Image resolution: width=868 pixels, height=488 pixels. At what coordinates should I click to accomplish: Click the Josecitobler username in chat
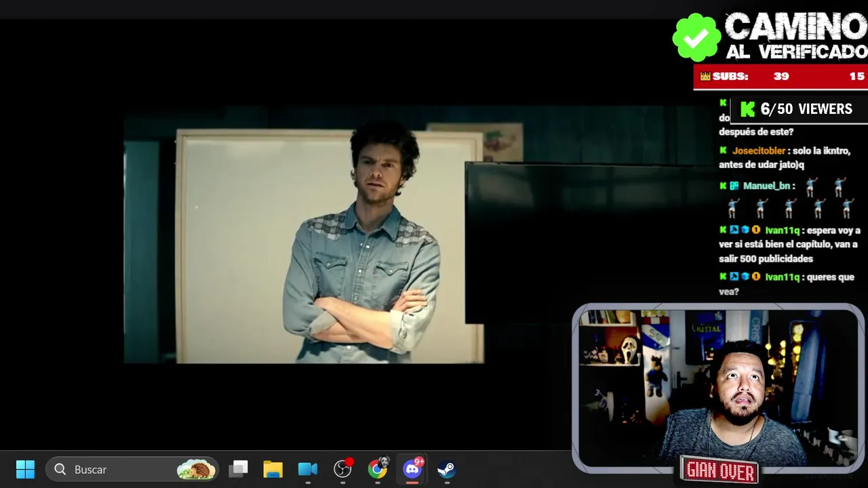759,150
